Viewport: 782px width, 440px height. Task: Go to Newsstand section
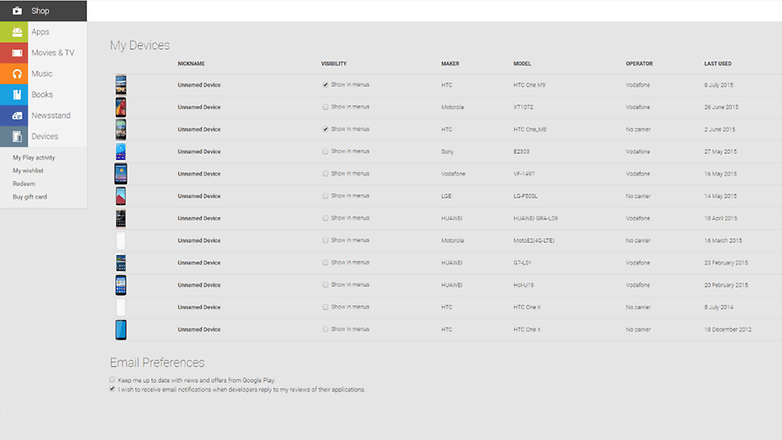coord(51,116)
